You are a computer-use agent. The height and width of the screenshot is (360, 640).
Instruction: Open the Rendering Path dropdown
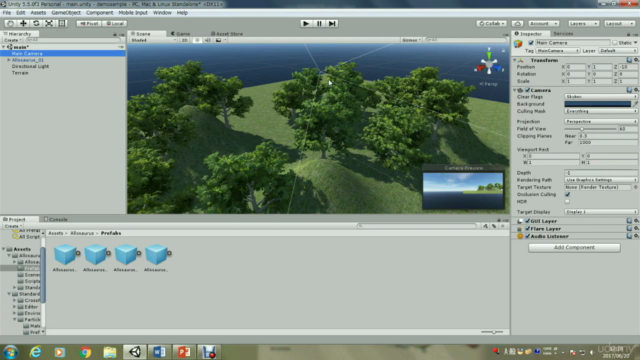601,180
